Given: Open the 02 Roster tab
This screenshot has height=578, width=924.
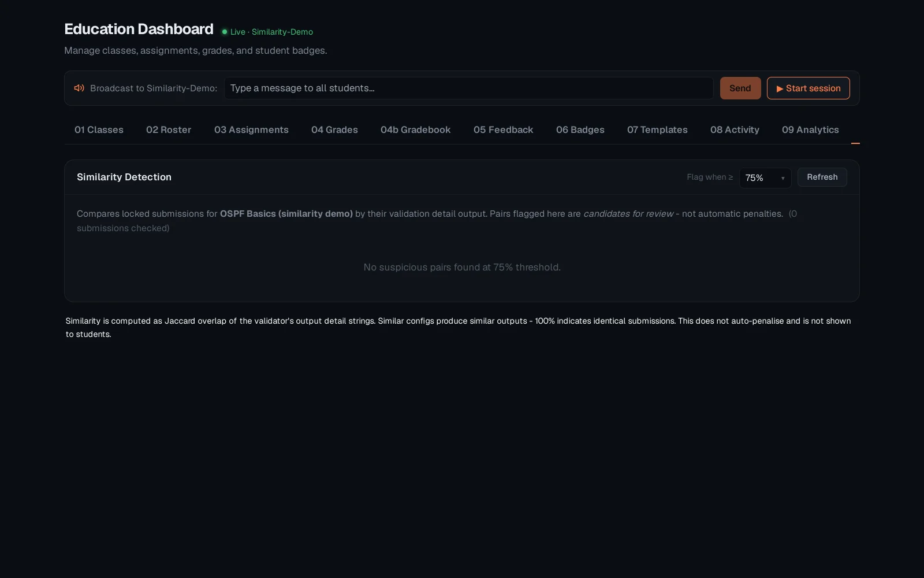Looking at the screenshot, I should (169, 130).
